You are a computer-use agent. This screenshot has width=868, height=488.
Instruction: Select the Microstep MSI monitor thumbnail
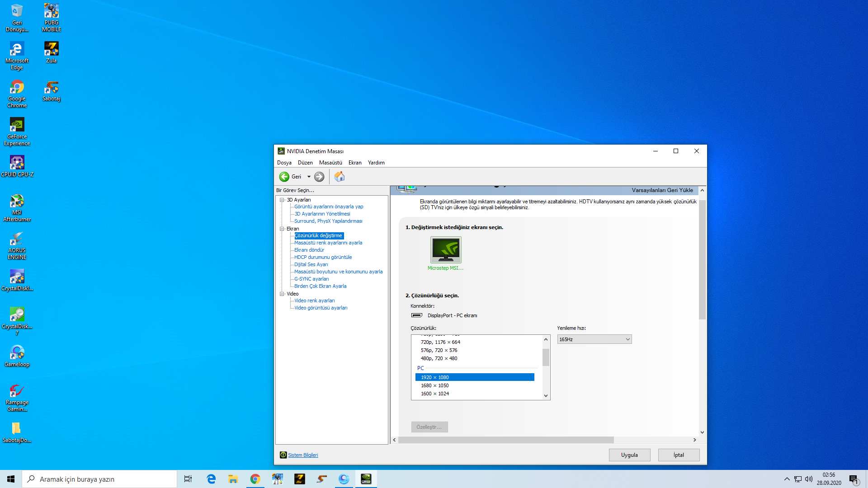click(x=446, y=250)
